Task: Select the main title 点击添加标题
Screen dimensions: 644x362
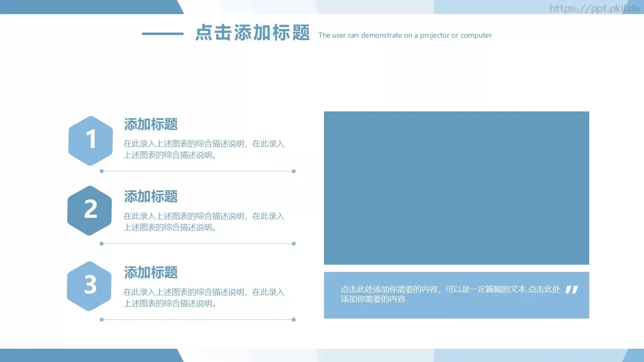Action: pyautogui.click(x=253, y=33)
